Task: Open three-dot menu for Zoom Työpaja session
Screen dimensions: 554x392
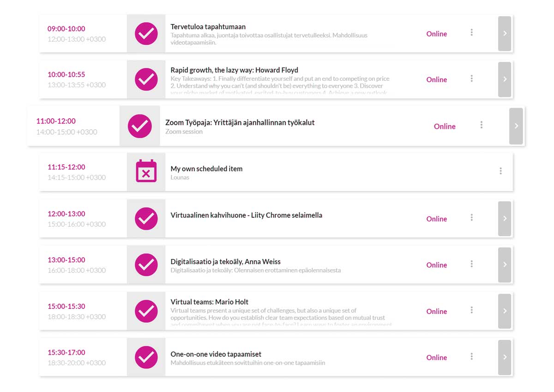Action: pos(482,125)
